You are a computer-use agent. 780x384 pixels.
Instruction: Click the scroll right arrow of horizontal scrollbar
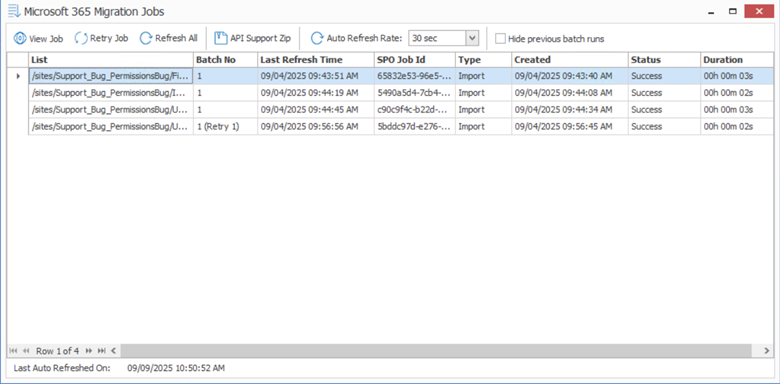click(767, 351)
